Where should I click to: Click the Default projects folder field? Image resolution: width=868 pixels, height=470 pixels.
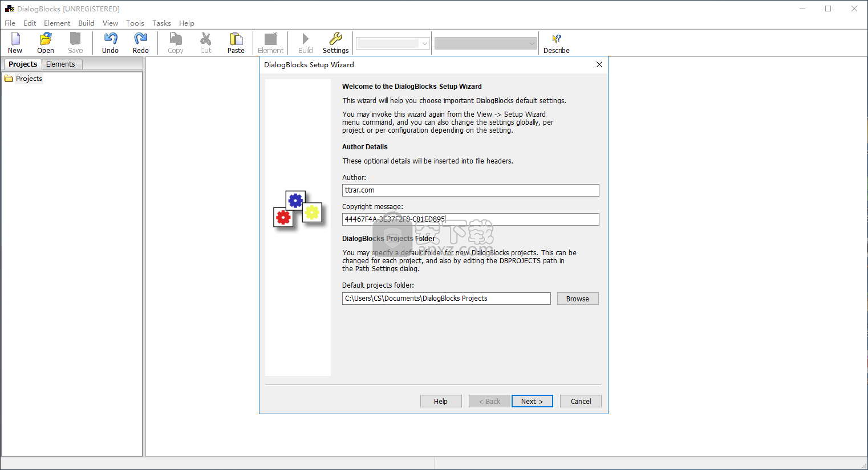[x=446, y=299]
